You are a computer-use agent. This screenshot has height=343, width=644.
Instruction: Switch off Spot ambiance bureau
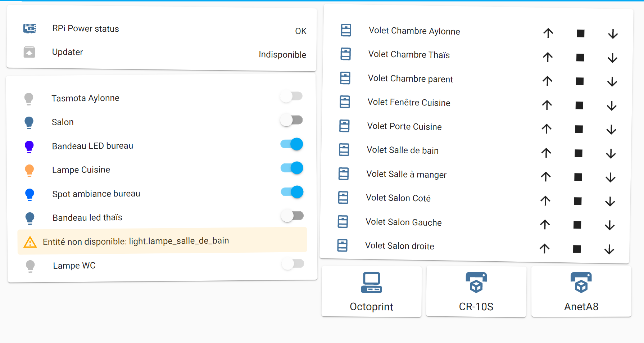[x=292, y=192]
